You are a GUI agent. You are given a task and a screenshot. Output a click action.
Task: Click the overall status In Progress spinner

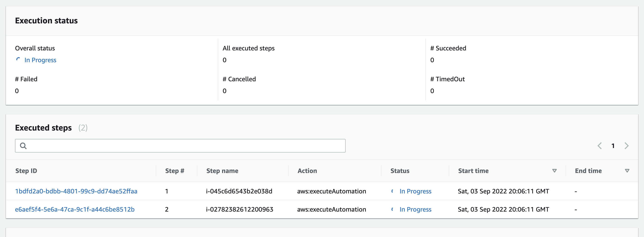pos(18,59)
